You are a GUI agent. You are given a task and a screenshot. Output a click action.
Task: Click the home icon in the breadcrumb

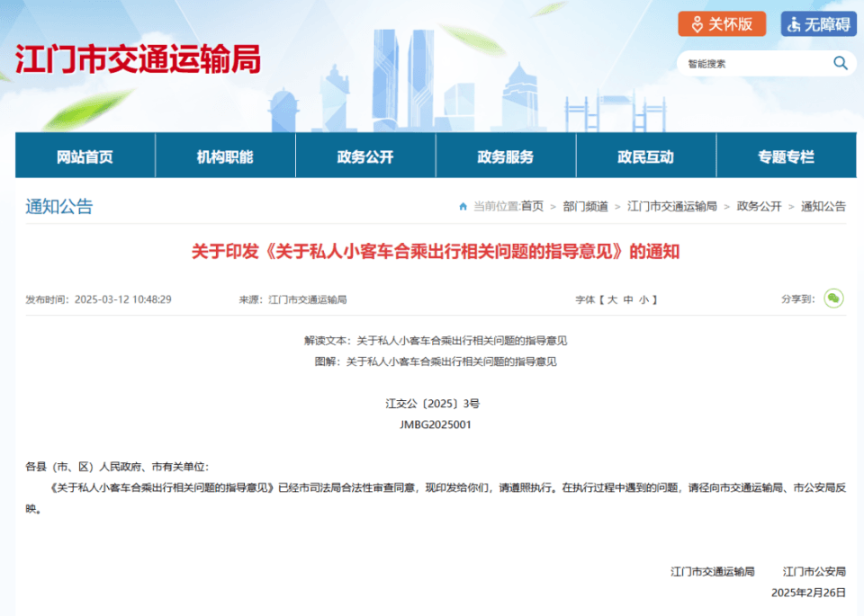coord(463,207)
